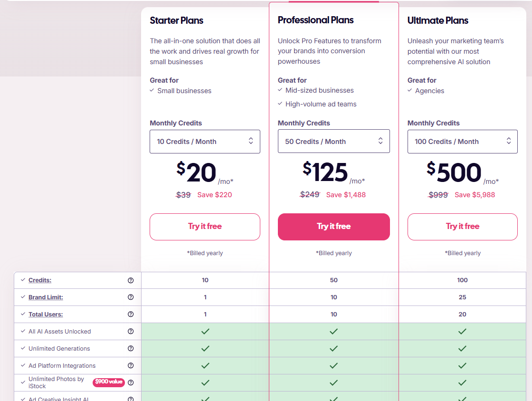Click Unlimited Generations row label

[x=59, y=348]
